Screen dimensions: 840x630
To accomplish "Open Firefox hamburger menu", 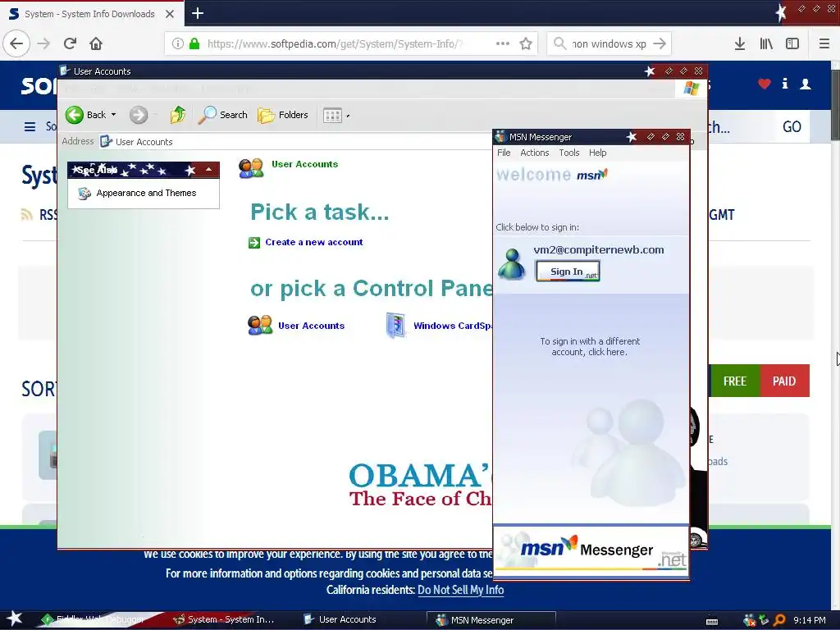I will coord(824,43).
